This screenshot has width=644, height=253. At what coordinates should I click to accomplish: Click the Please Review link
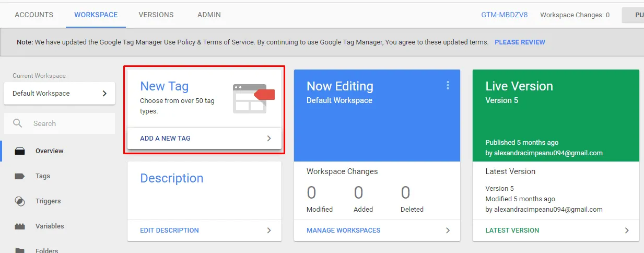[x=520, y=42]
